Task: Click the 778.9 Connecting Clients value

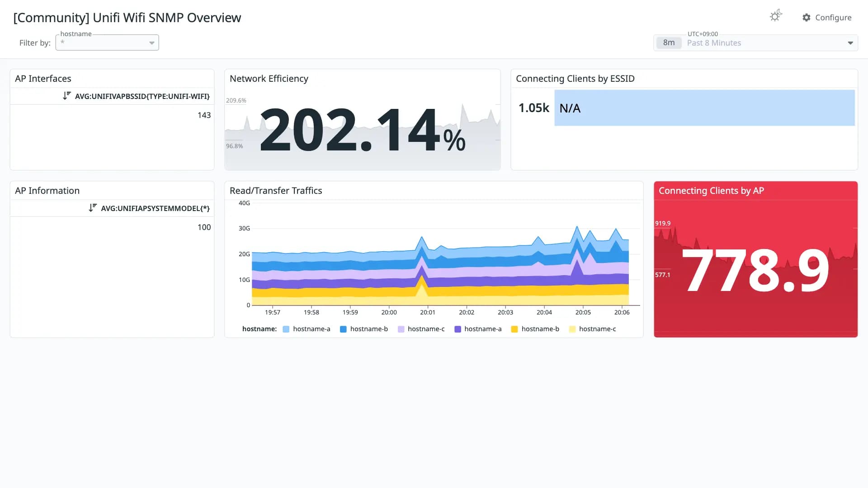Action: [x=755, y=271]
